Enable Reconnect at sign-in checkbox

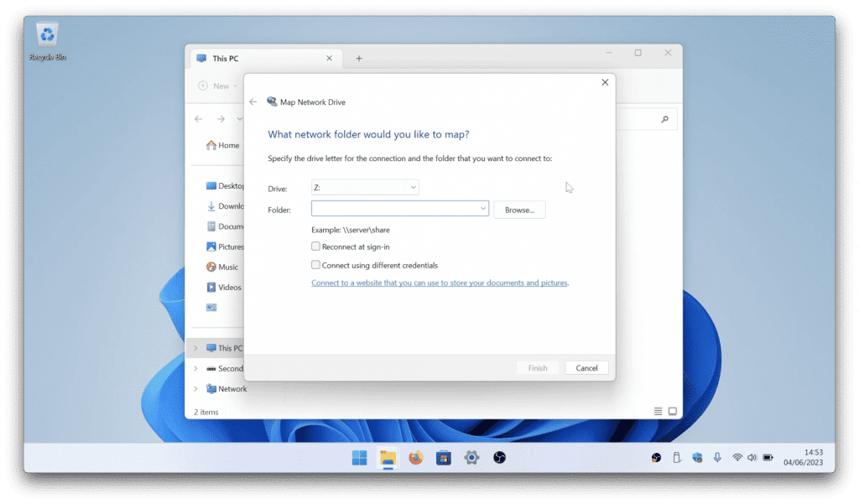(315, 247)
